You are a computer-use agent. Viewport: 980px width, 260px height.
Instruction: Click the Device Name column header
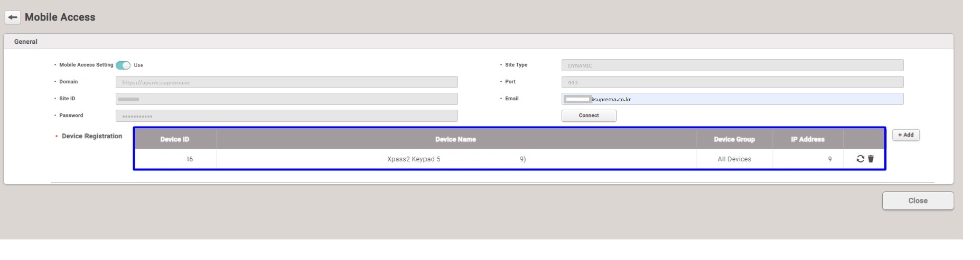coord(455,139)
